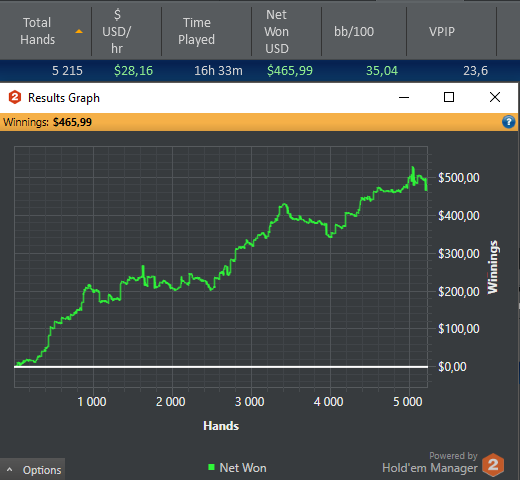520x480 pixels.
Task: Click the Hands x-axis title
Action: [x=221, y=426]
